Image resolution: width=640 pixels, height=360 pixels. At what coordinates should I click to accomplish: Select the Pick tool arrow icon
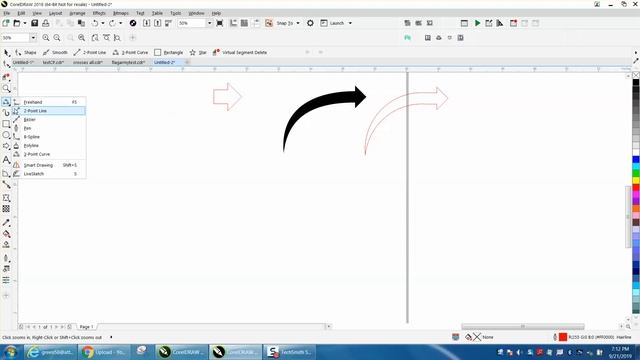[x=6, y=53]
